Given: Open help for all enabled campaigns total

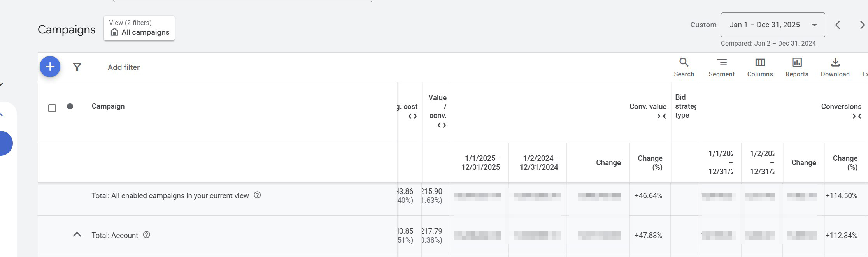Looking at the screenshot, I should pos(257,195).
